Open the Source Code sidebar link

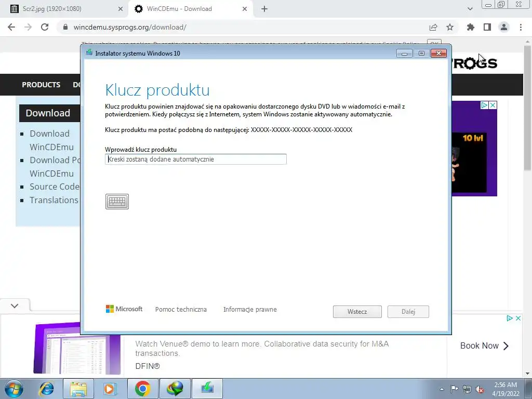55,187
